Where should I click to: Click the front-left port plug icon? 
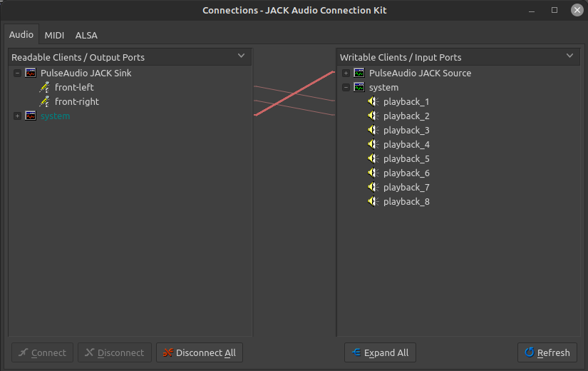(x=44, y=87)
